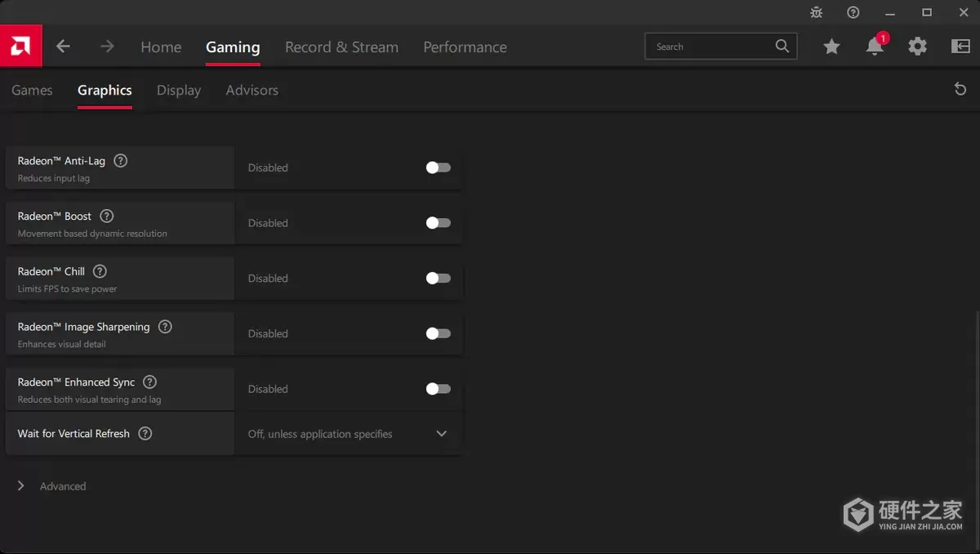Expand the Advanced section
980x554 pixels.
pyautogui.click(x=51, y=486)
